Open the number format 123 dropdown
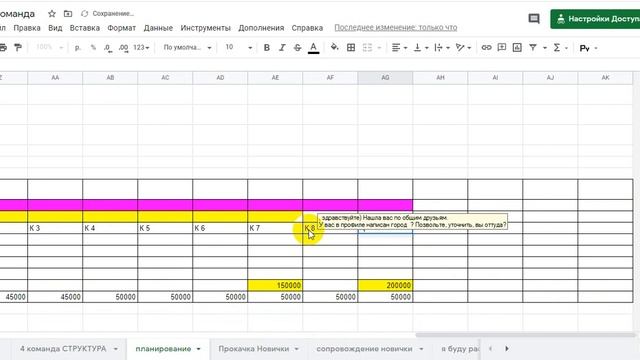The width and height of the screenshot is (640, 360). point(141,48)
